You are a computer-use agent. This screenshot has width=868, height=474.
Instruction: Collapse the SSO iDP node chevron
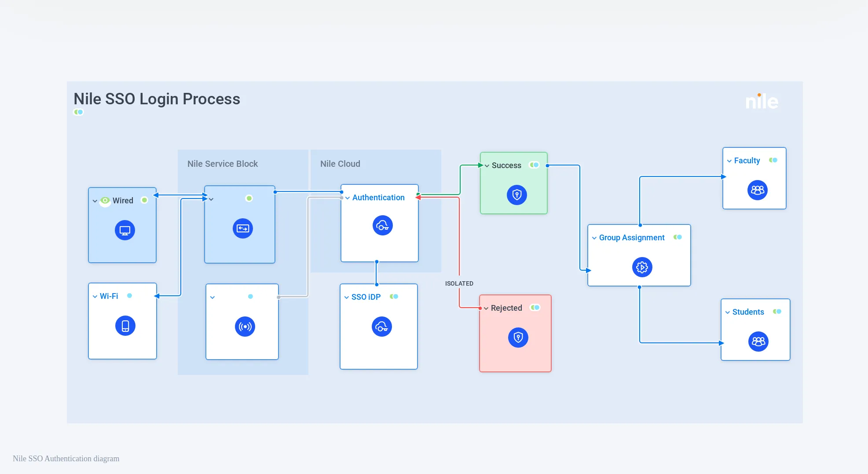[x=347, y=298]
